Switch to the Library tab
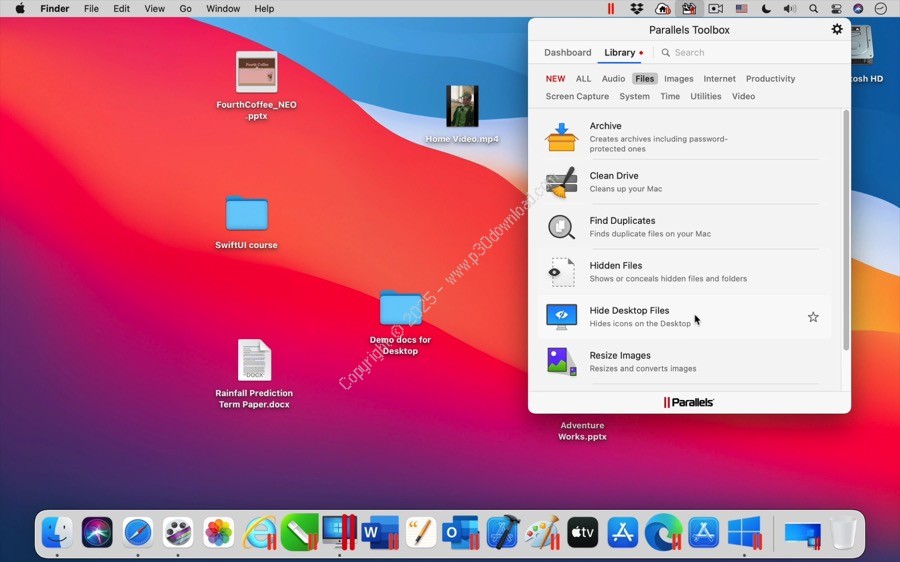 tap(619, 53)
